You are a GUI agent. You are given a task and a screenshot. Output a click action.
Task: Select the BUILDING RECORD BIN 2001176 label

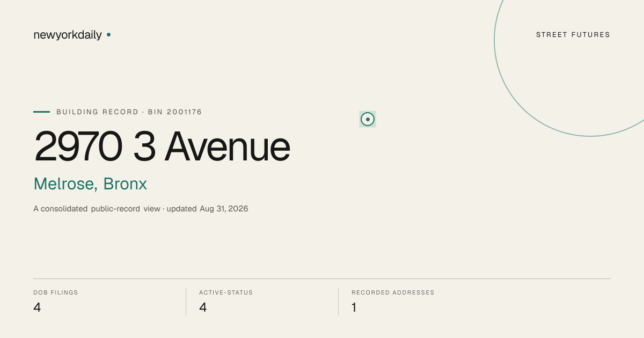click(x=129, y=112)
